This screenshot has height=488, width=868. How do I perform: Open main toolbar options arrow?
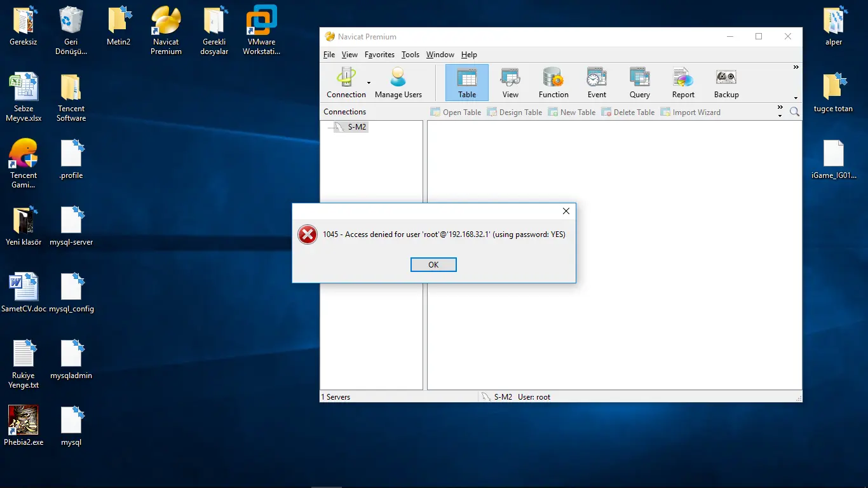click(x=796, y=98)
